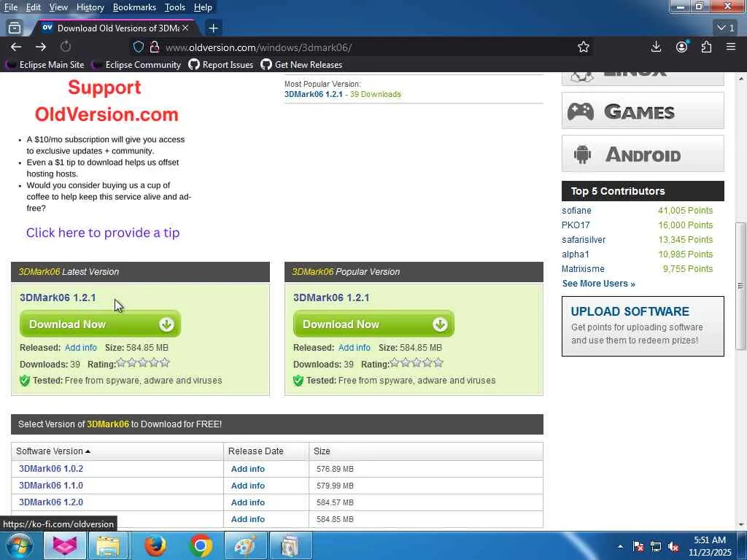Open 3DMark06 1.0.2 version link

tap(51, 469)
